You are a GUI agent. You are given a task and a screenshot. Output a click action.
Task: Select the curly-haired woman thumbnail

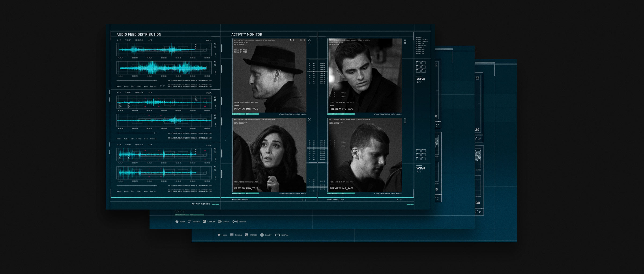(269, 155)
